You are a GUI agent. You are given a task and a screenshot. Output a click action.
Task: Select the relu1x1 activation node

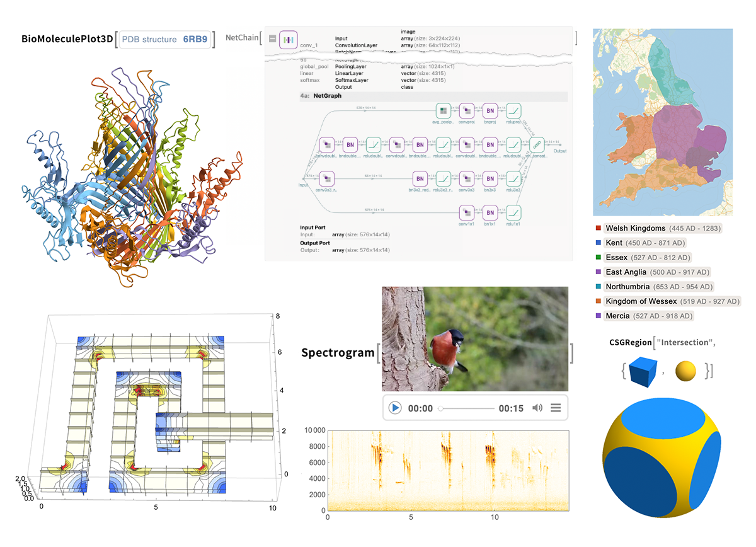point(514,213)
